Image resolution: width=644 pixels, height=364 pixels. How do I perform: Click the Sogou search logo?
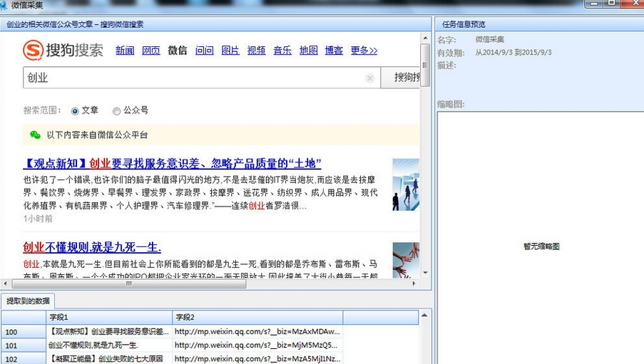pyautogui.click(x=63, y=50)
